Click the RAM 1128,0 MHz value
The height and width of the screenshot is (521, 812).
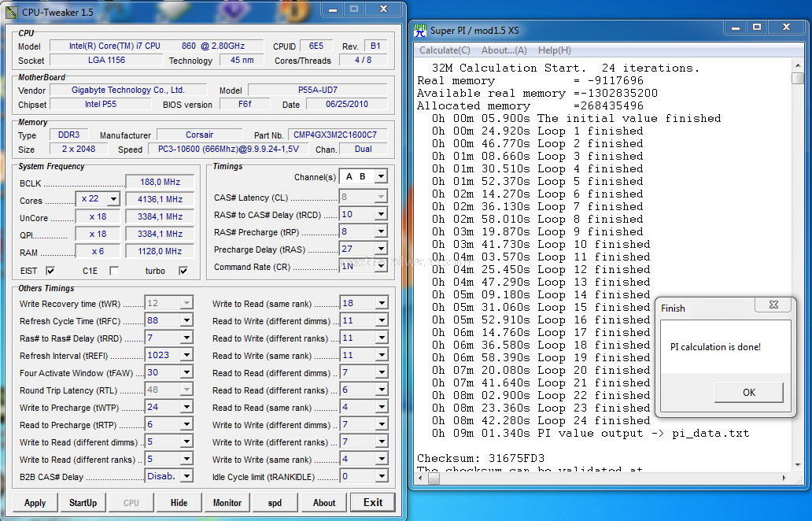point(160,251)
